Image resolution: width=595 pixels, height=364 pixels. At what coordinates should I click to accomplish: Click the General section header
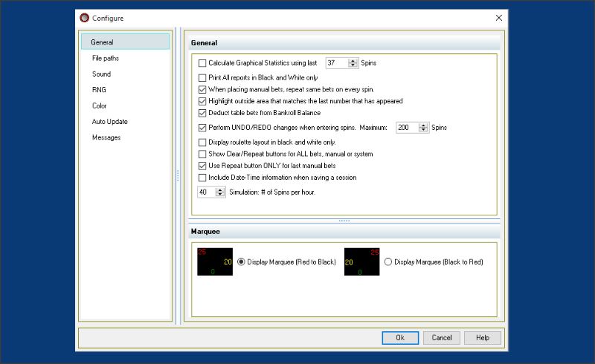344,43
